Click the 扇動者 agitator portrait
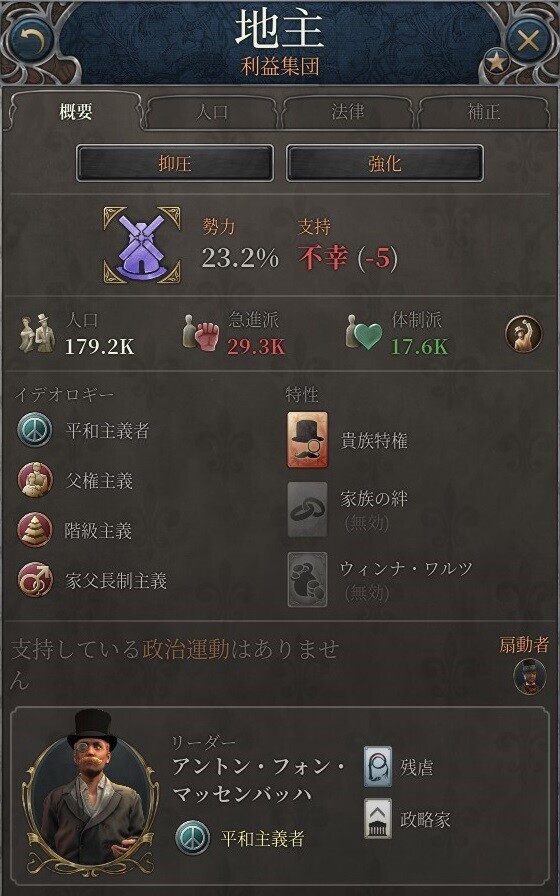The image size is (560, 896). coord(530,677)
